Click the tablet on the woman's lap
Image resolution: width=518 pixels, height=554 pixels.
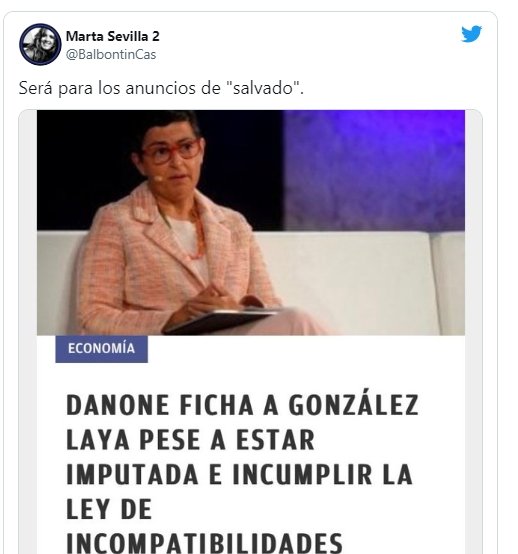pyautogui.click(x=221, y=321)
